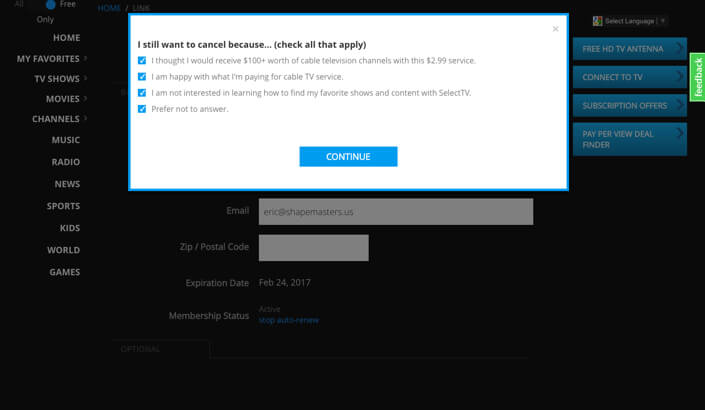Close the cancellation survey dialog
The height and width of the screenshot is (410, 705).
[555, 29]
